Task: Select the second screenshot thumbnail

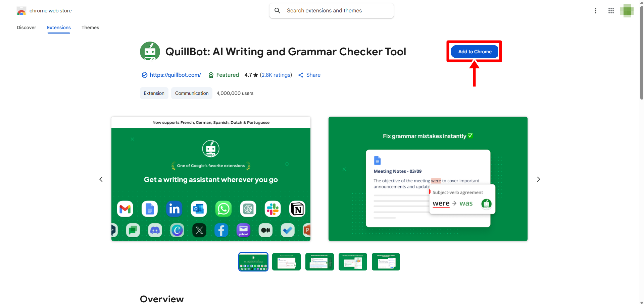Action: click(x=286, y=262)
